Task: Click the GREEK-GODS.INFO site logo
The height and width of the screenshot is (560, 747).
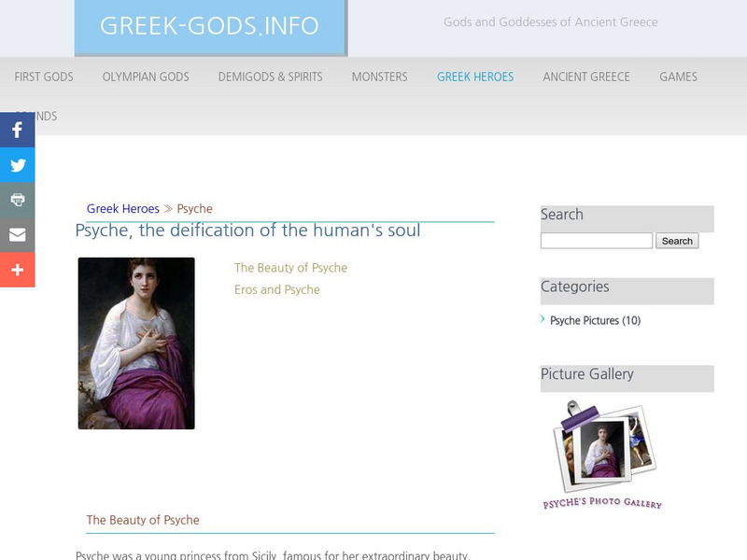Action: [x=209, y=26]
